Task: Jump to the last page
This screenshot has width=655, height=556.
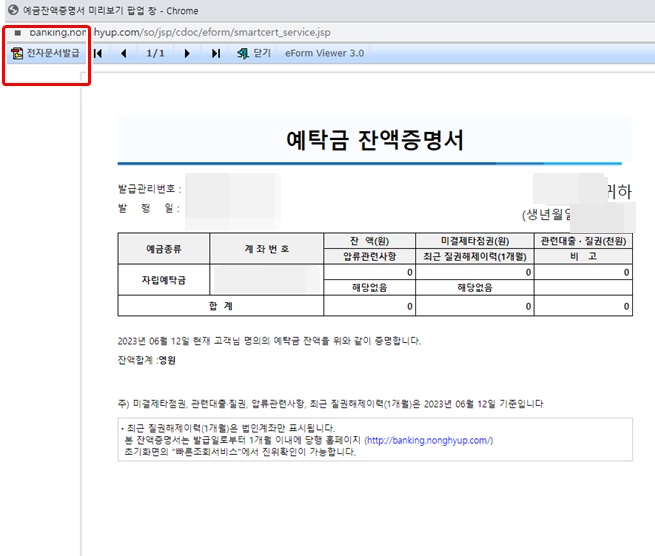Action: 216,53
